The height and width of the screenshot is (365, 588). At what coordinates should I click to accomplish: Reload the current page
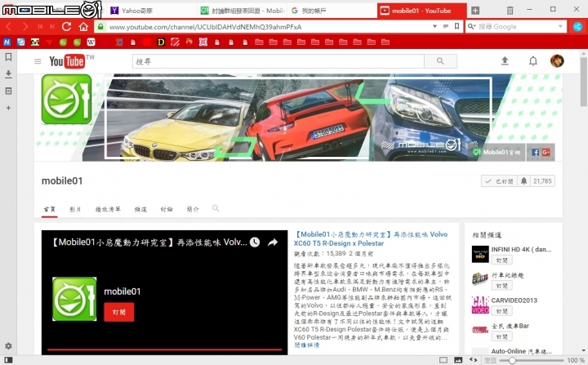[x=67, y=27]
